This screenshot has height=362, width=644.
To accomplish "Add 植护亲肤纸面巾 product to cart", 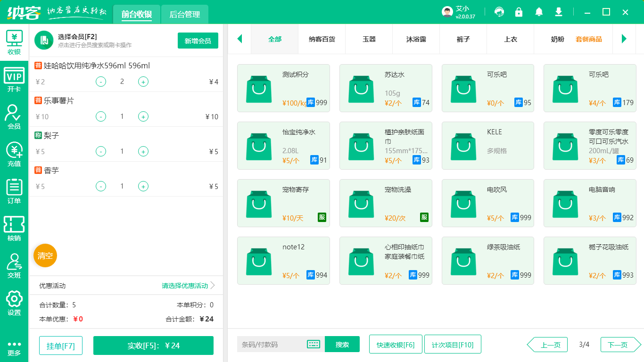I will click(386, 146).
